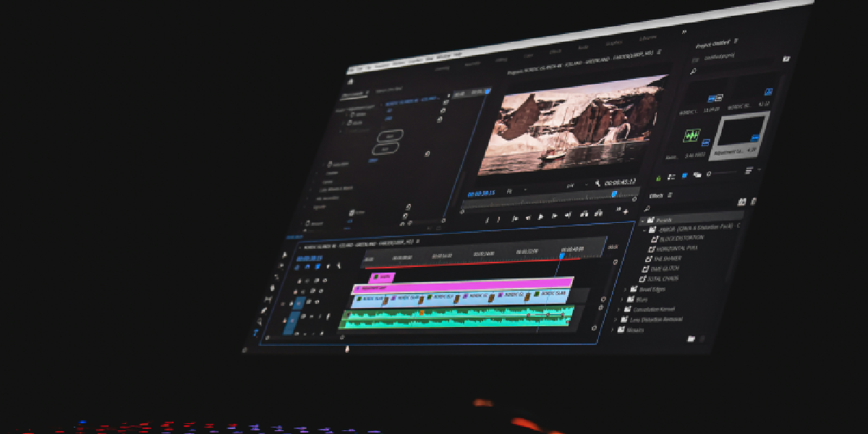Screen dimensions: 868x434
Task: Switch to the Audio workspace tab
Action: (583, 47)
